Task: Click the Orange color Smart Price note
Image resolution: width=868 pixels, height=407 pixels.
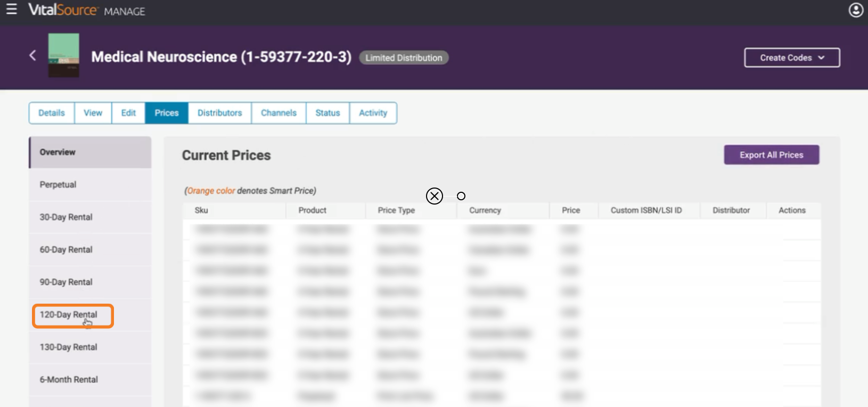Action: pyautogui.click(x=250, y=191)
